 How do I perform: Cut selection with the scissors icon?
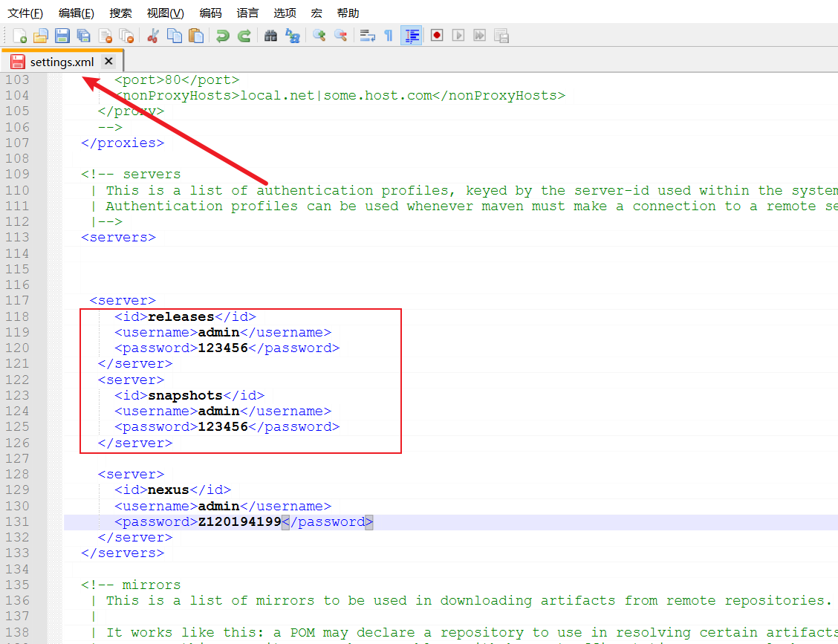point(153,36)
